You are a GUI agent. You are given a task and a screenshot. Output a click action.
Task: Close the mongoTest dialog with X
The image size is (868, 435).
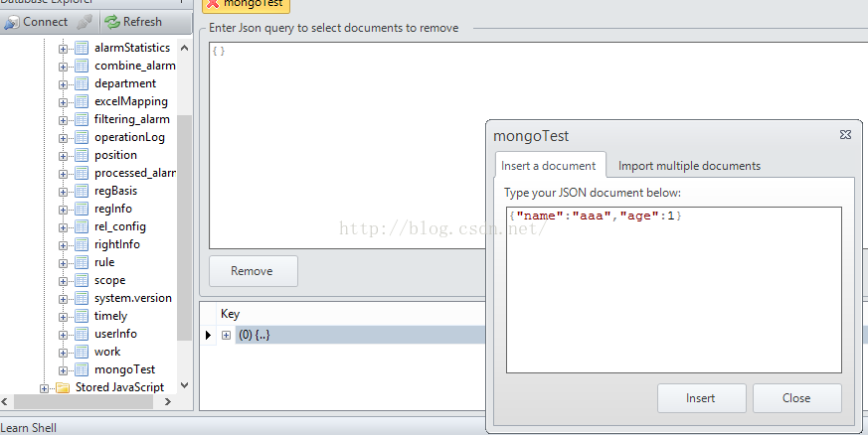click(x=845, y=135)
